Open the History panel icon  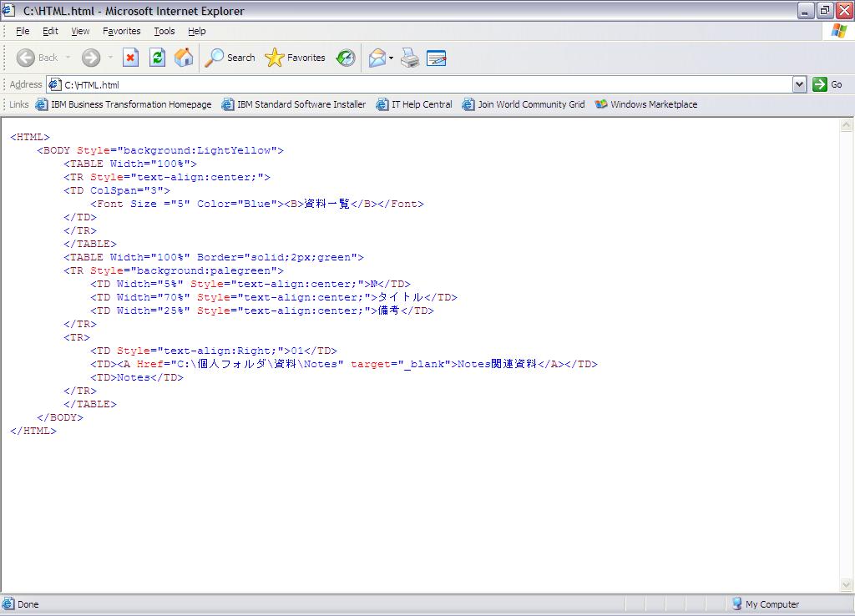point(346,58)
